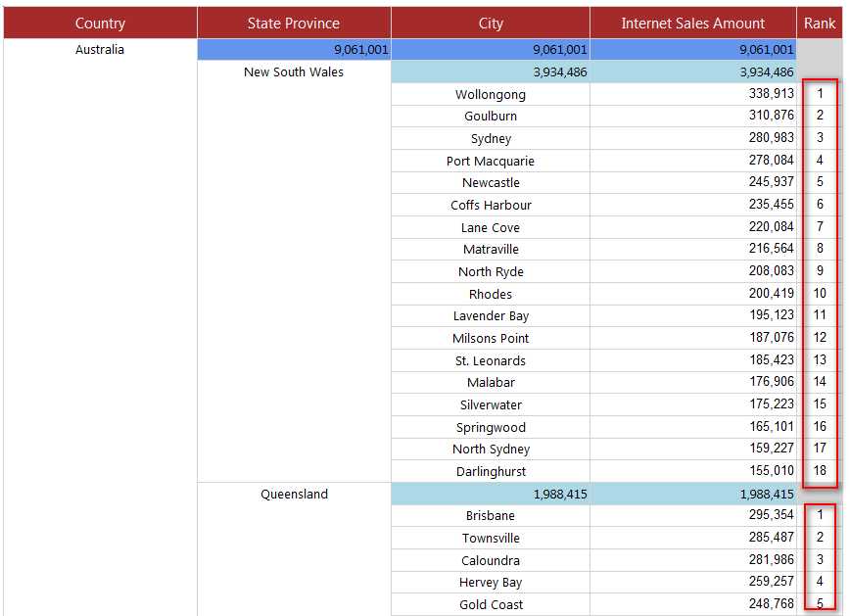850x616 pixels.
Task: Select the New South Wales cell
Action: (294, 71)
